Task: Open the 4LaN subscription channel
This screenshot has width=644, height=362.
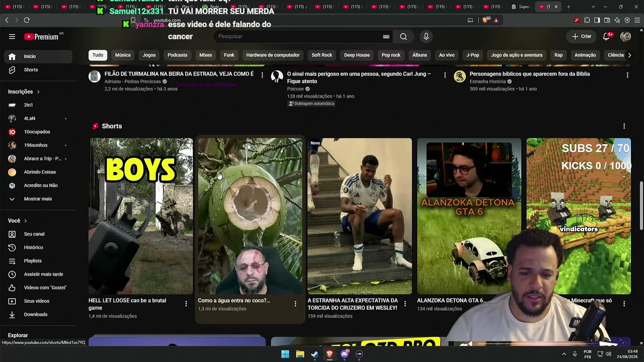Action: tap(39, 119)
